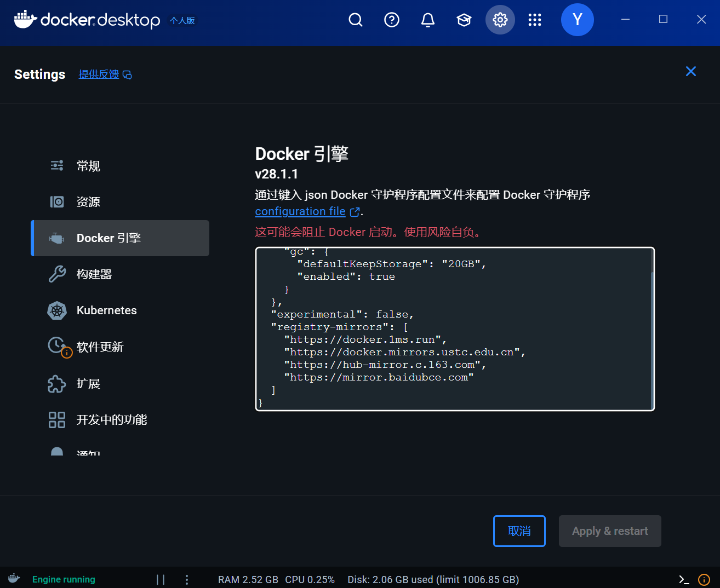The image size is (720, 588).
Task: Open the help question mark icon
Action: [392, 20]
